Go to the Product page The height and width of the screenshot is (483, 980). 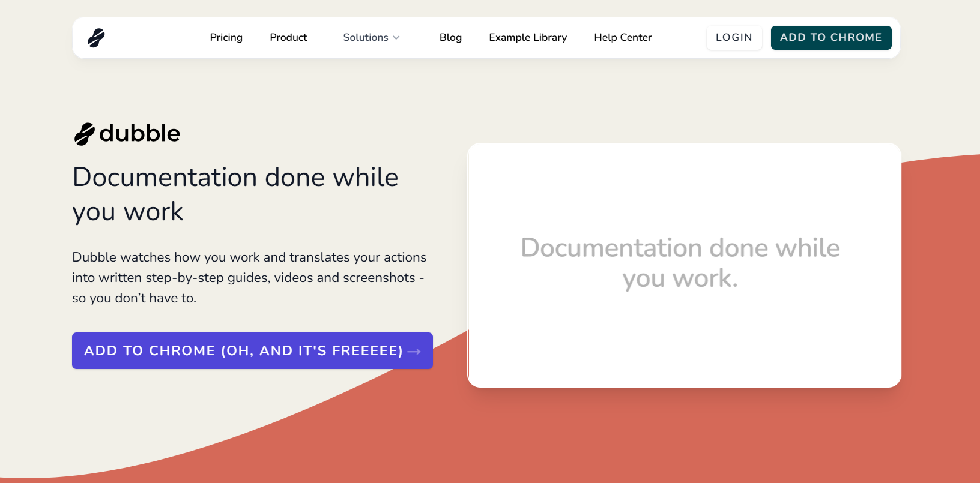(x=288, y=37)
